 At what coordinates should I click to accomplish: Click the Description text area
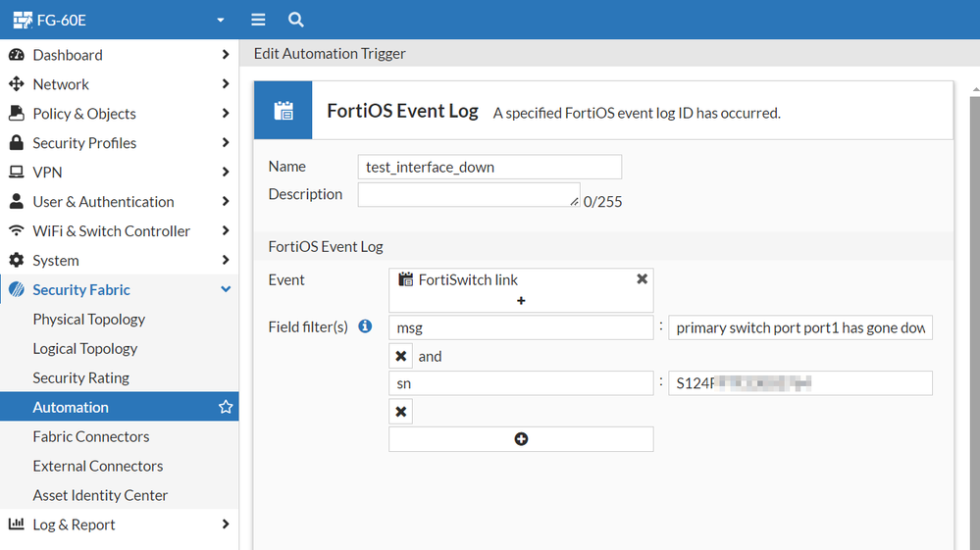[468, 194]
